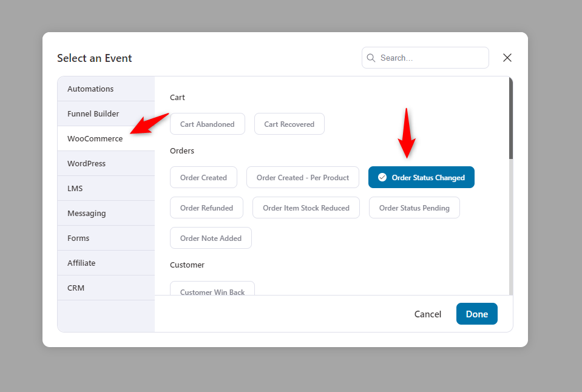Deselect the Order Status Changed event
The image size is (582, 392).
[421, 177]
